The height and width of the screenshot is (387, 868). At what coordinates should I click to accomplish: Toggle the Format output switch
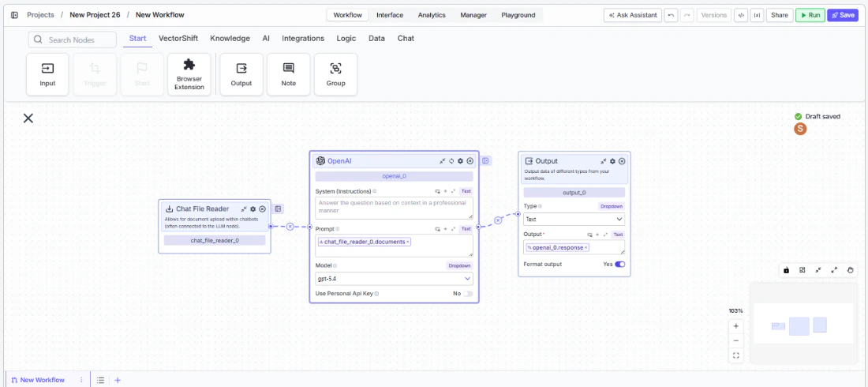coord(620,265)
